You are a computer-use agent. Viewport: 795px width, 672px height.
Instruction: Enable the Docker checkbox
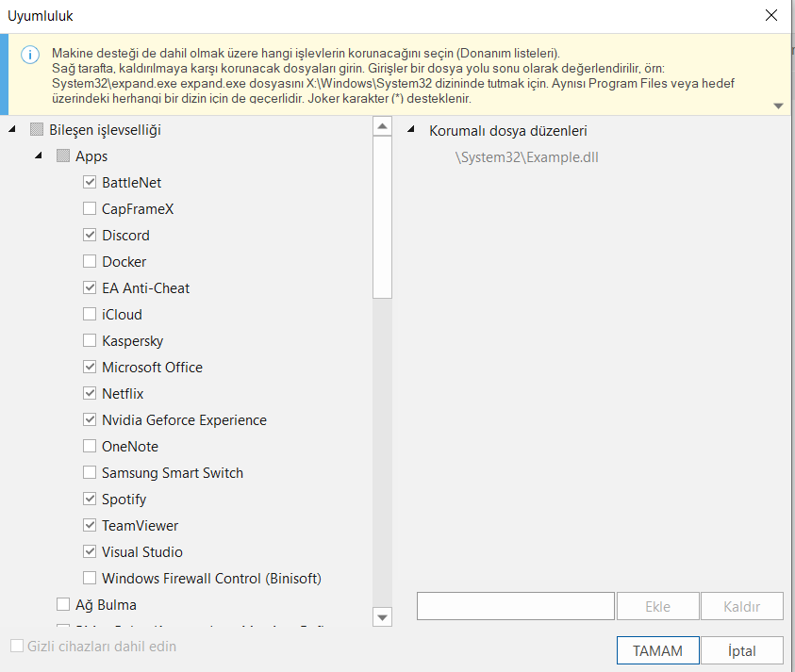coord(90,261)
